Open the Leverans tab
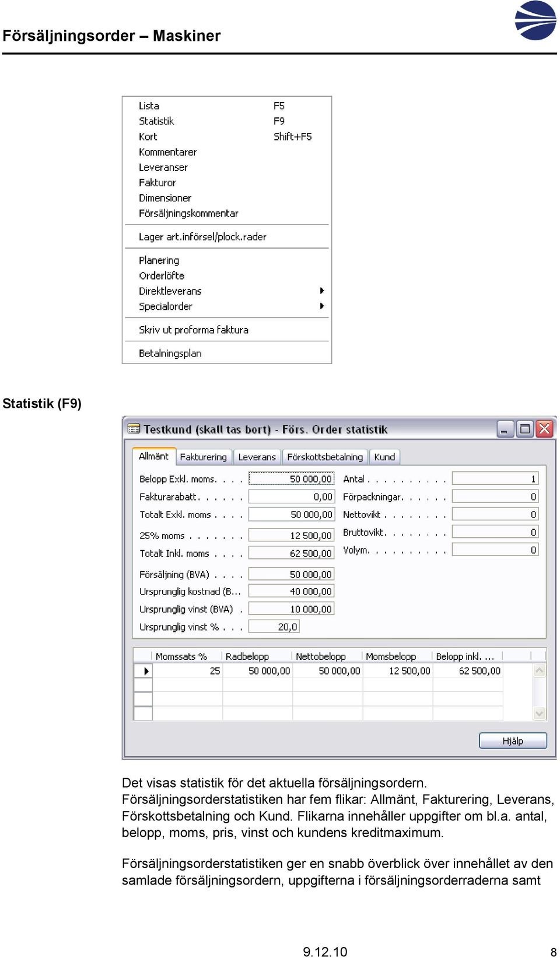The height and width of the screenshot is (958, 560). point(257,457)
